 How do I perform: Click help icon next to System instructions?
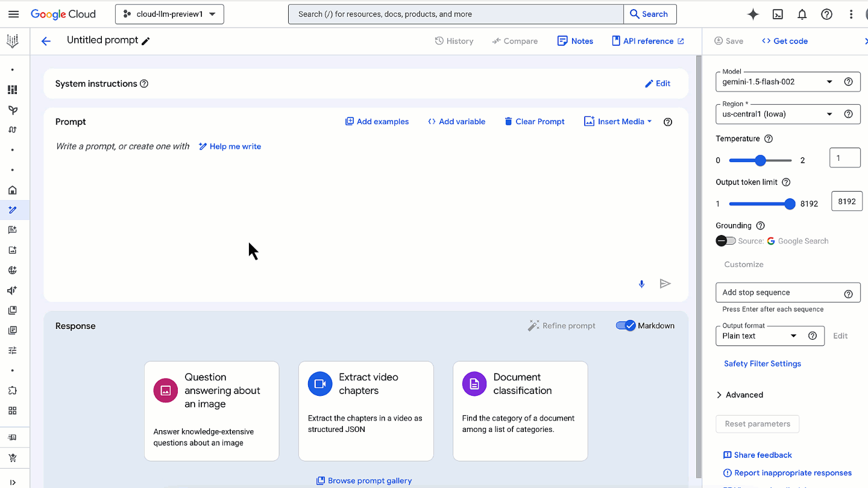tap(144, 84)
